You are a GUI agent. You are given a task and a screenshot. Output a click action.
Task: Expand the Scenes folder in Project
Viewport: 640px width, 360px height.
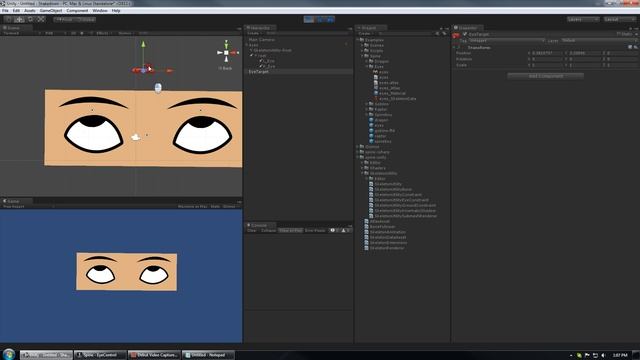click(x=362, y=45)
